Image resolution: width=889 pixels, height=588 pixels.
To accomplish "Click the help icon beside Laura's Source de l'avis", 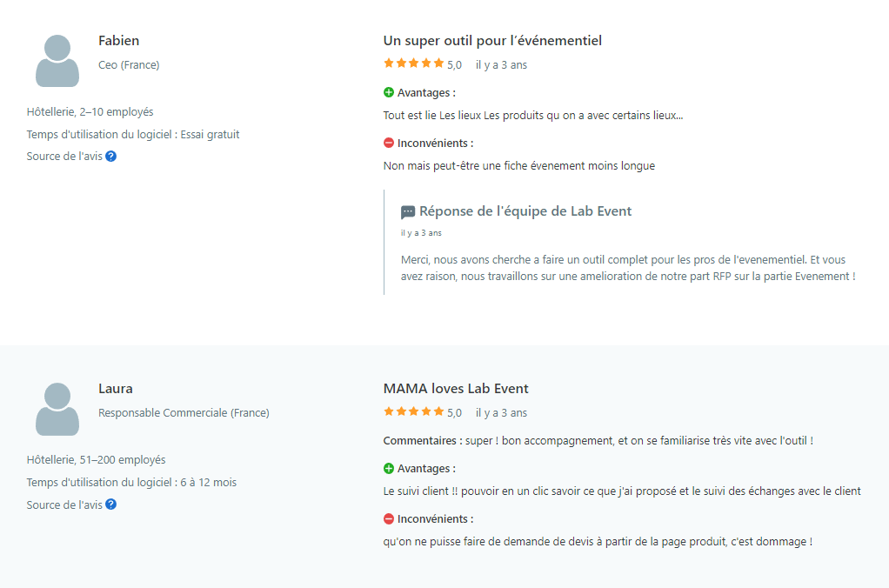I will coord(111,504).
